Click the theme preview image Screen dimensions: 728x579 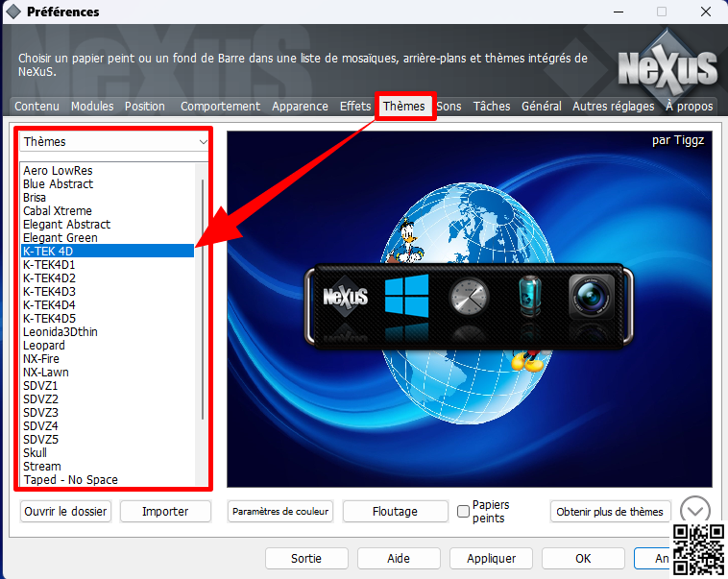470,309
